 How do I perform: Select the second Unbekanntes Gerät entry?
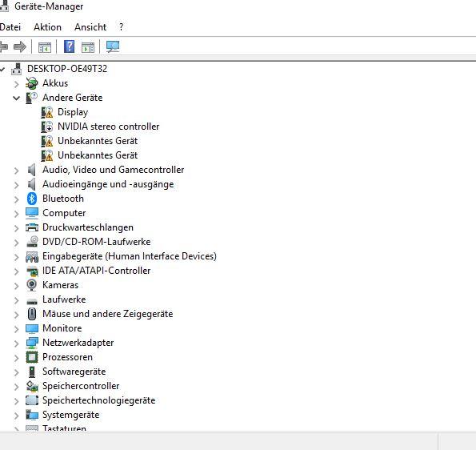98,155
